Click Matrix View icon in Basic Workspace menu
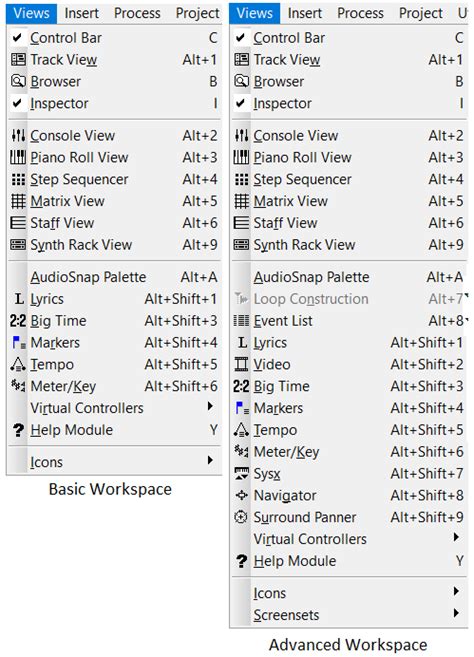Image resolution: width=474 pixels, height=657 pixels. click(18, 201)
